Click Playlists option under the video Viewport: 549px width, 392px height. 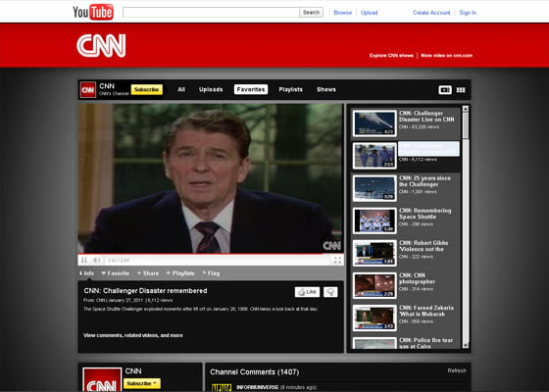click(x=180, y=273)
